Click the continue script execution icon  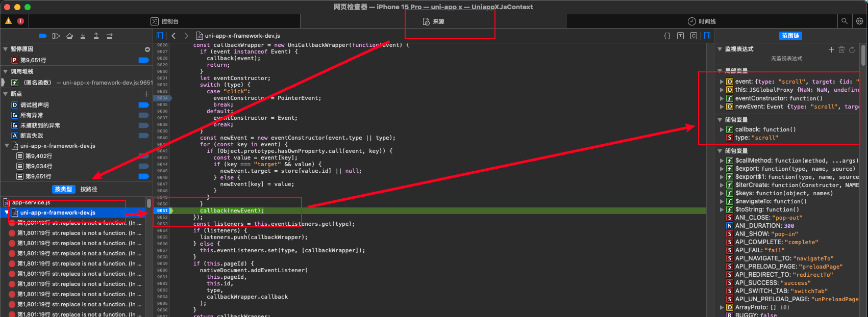(56, 36)
